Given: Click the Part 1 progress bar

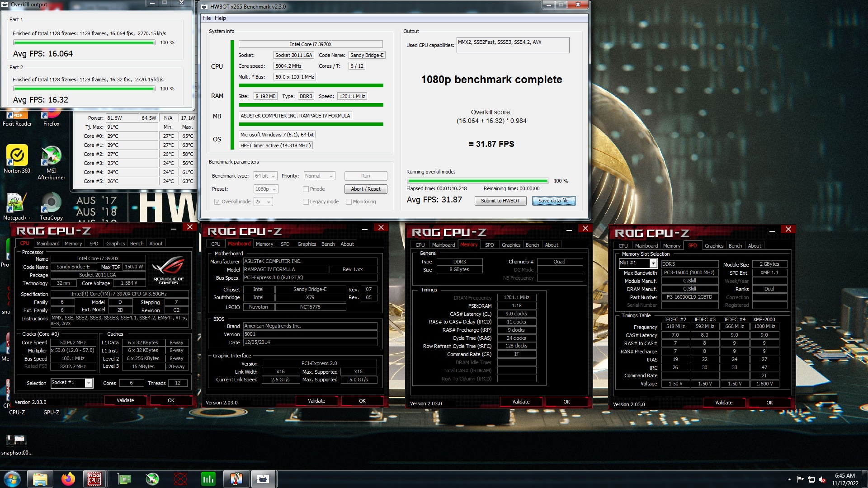Looking at the screenshot, I should pos(84,42).
